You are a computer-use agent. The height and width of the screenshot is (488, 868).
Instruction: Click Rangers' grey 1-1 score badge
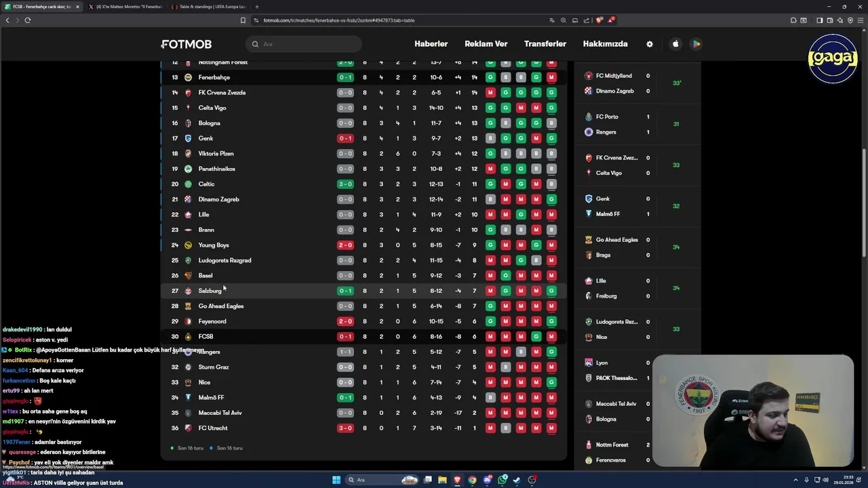345,352
